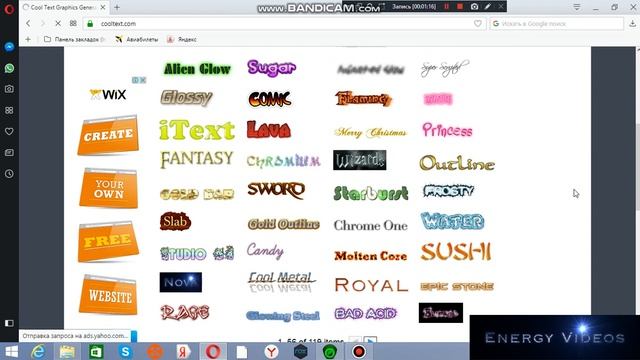The image size is (640, 360).
Task: Choose the Chrome One logo style
Action: (x=371, y=225)
